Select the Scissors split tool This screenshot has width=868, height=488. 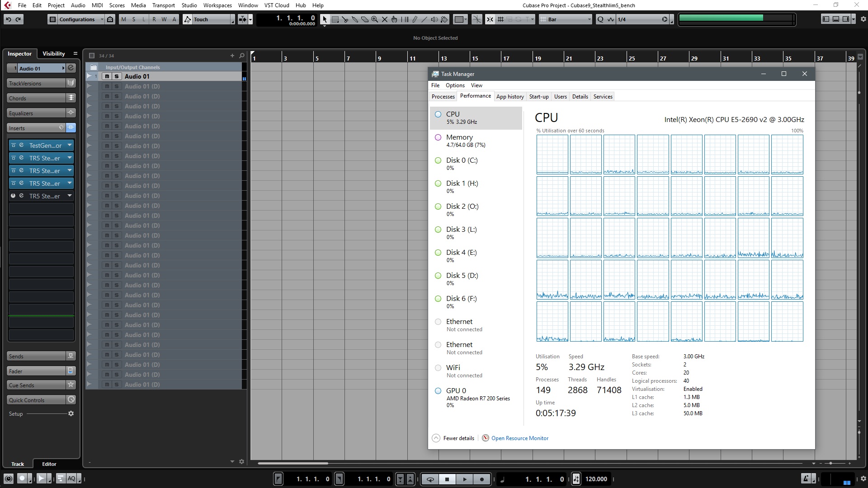coord(345,19)
